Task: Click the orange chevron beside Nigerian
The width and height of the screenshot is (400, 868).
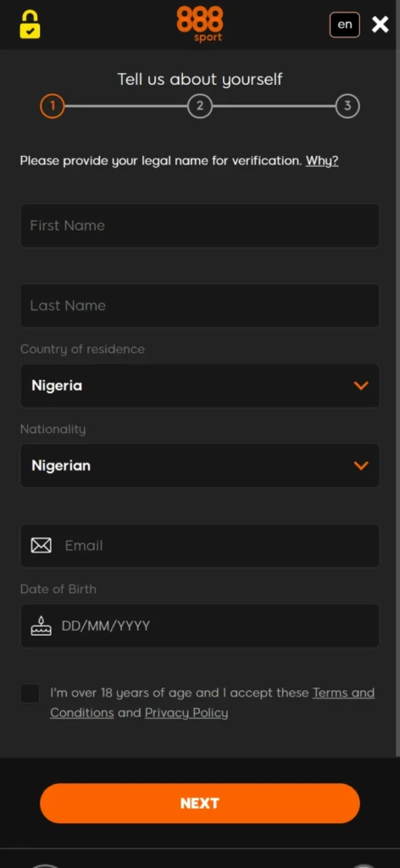Action: 361,465
